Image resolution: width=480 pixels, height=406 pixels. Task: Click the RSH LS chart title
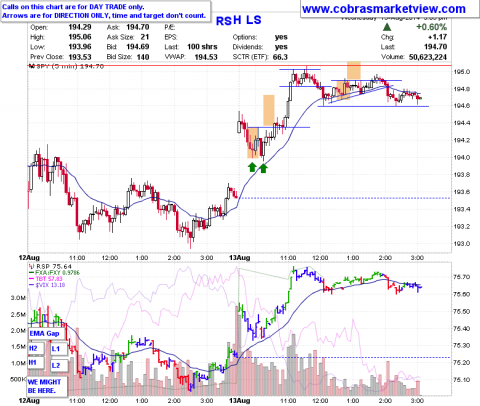pyautogui.click(x=239, y=20)
